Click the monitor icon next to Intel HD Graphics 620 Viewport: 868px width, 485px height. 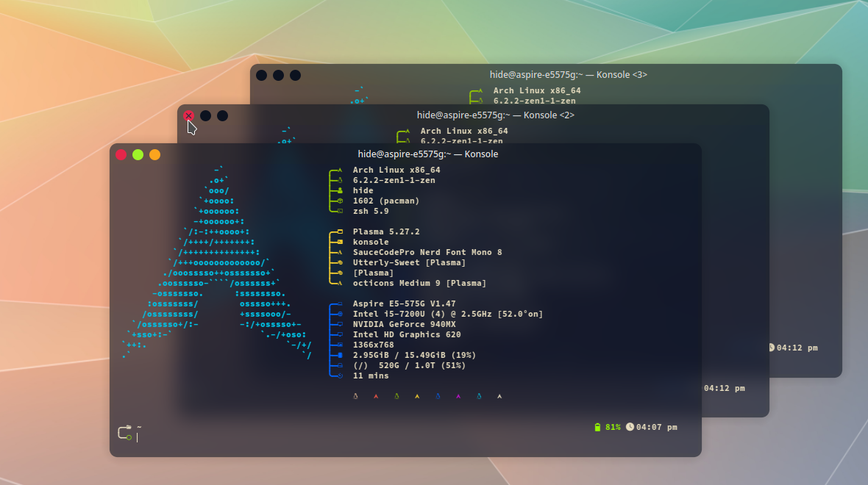pos(340,334)
